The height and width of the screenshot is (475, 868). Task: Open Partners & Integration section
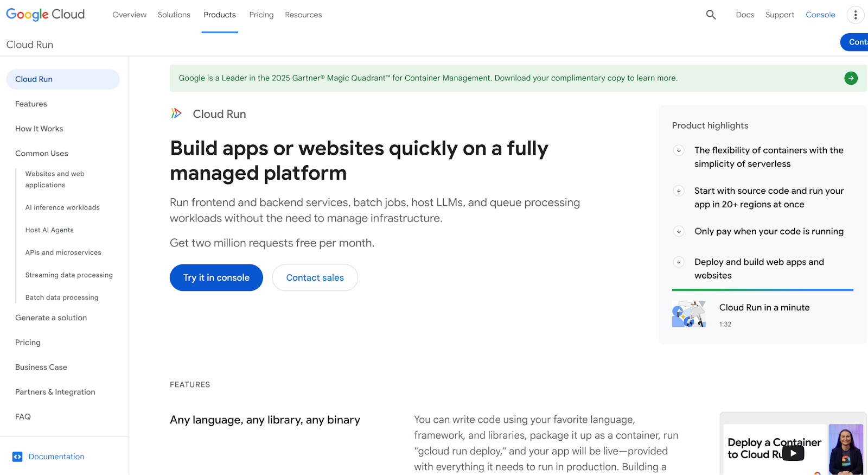click(x=55, y=392)
